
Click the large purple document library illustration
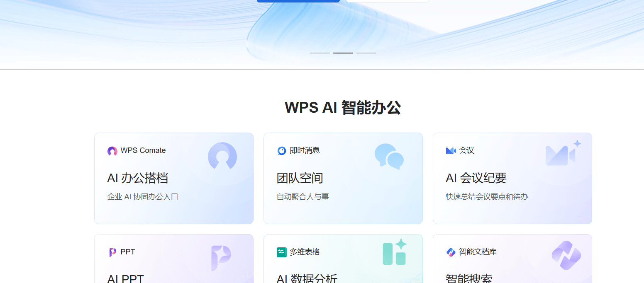click(x=566, y=255)
